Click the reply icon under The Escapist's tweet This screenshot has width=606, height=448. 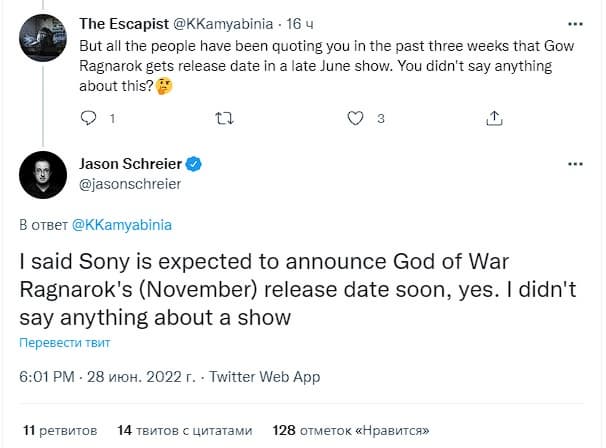tap(88, 118)
